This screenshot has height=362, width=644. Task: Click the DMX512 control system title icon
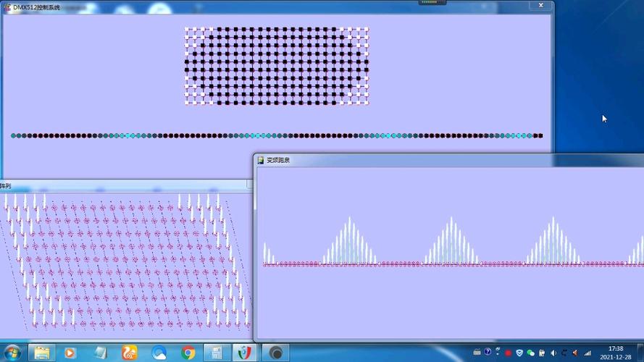click(7, 7)
